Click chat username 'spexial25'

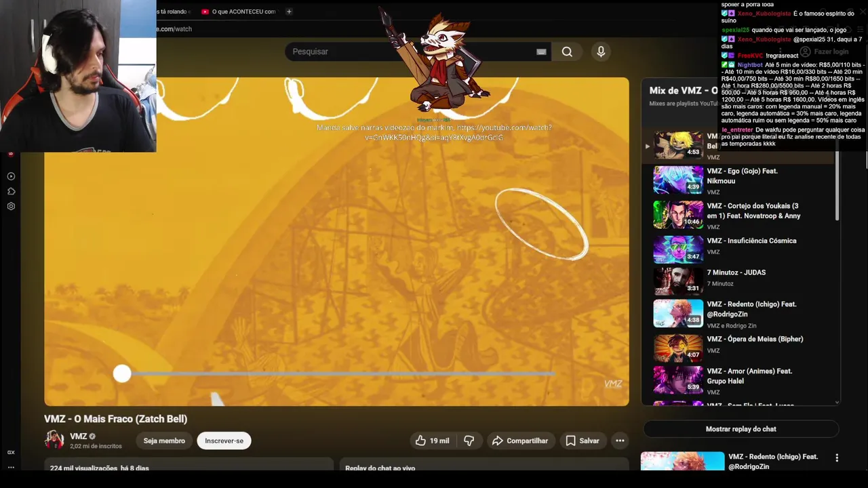[735, 30]
